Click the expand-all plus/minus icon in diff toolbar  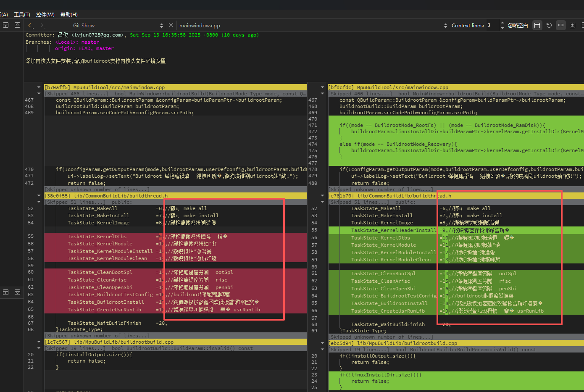pyautogui.click(x=572, y=25)
